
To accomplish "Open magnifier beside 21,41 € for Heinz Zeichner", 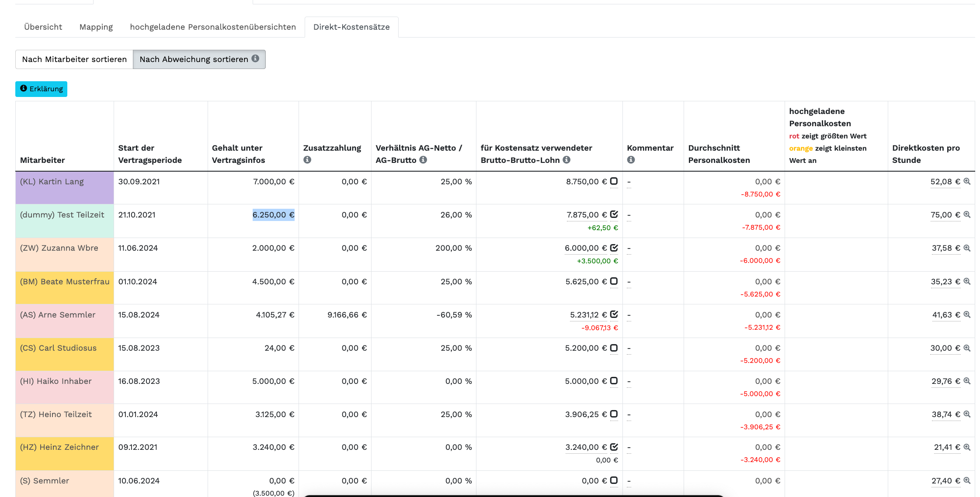I will (x=967, y=447).
